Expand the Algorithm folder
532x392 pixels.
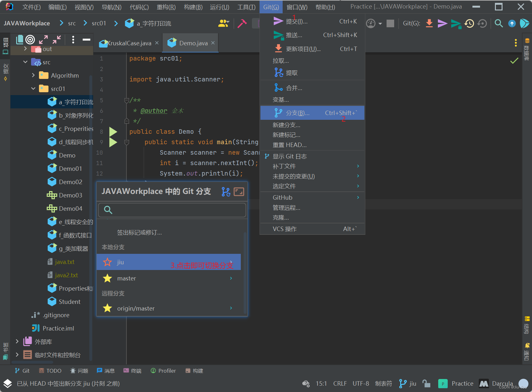(x=33, y=75)
